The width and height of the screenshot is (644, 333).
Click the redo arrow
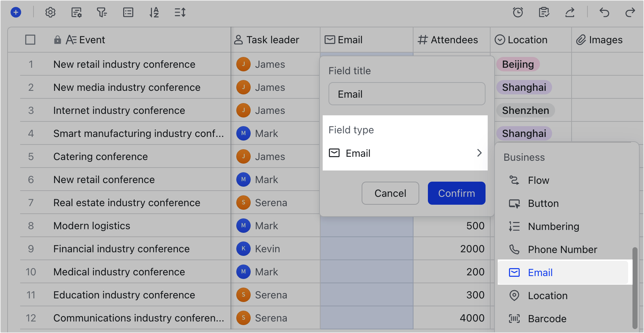630,13
